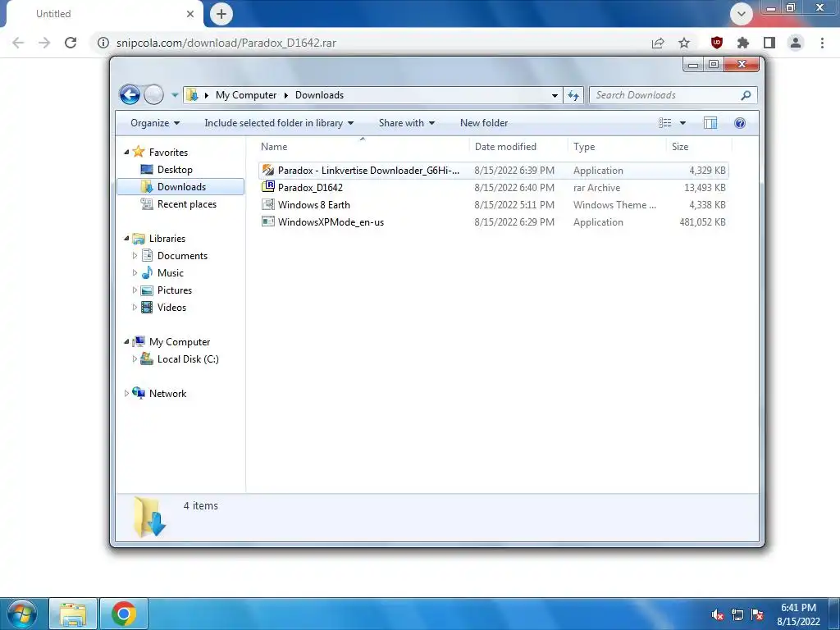Image resolution: width=840 pixels, height=630 pixels.
Task: Expand the Videos library
Action: click(x=135, y=308)
